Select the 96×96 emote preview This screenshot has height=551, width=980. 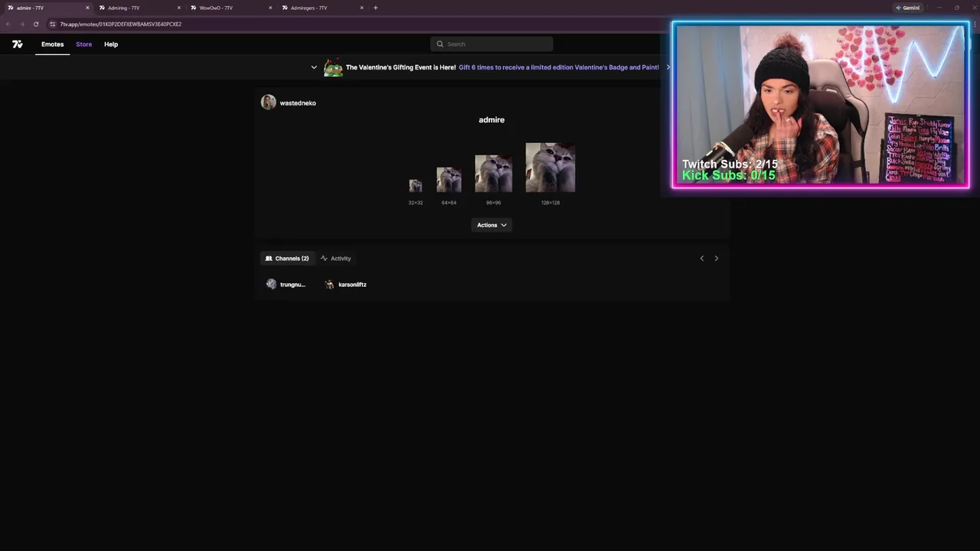pos(493,174)
